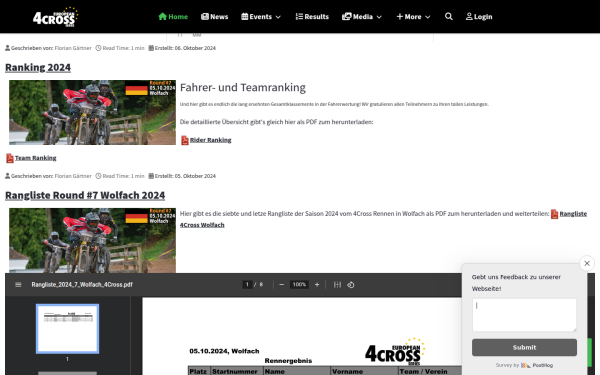Zoom out the PDF with minus button

click(282, 285)
